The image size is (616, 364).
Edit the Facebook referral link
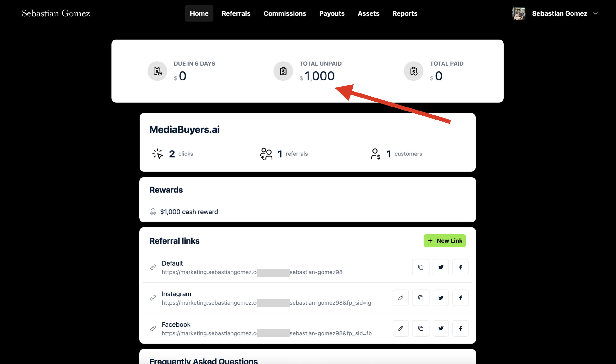pos(401,328)
